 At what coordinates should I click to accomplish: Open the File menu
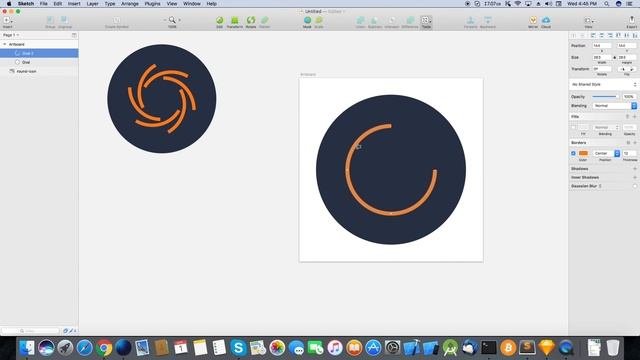43,4
